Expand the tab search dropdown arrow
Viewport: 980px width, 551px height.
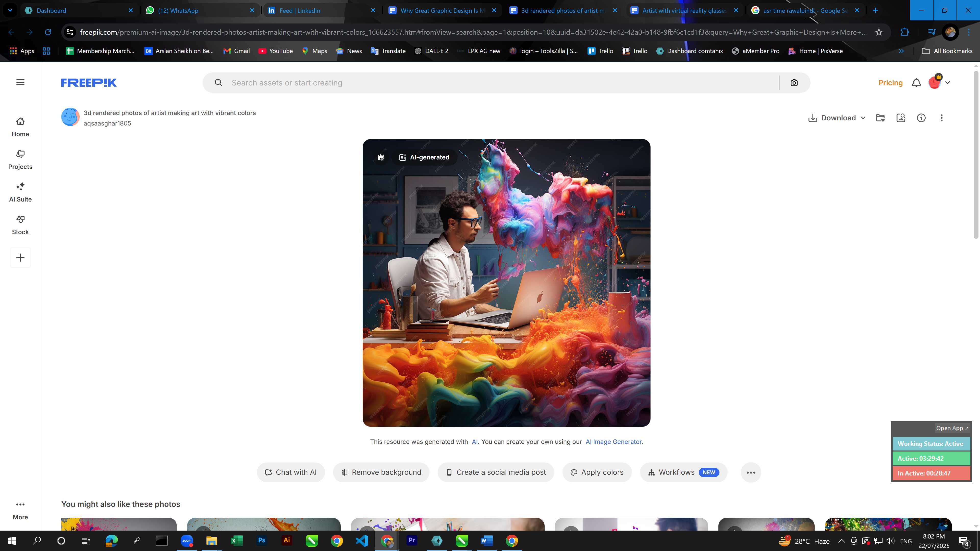pyautogui.click(x=10, y=10)
